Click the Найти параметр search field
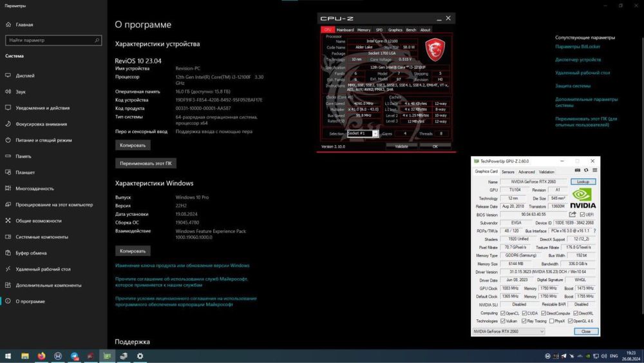 click(53, 40)
